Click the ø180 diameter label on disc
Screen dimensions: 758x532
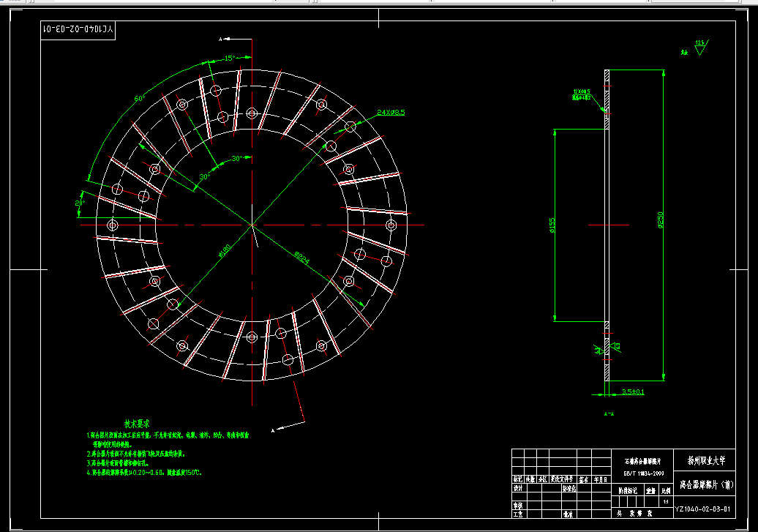(224, 251)
